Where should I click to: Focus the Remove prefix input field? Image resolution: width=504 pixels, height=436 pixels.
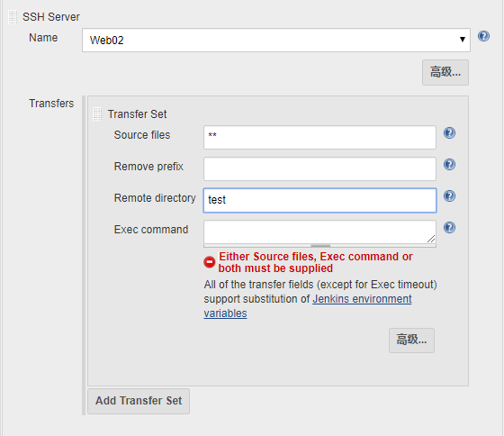pyautogui.click(x=319, y=169)
